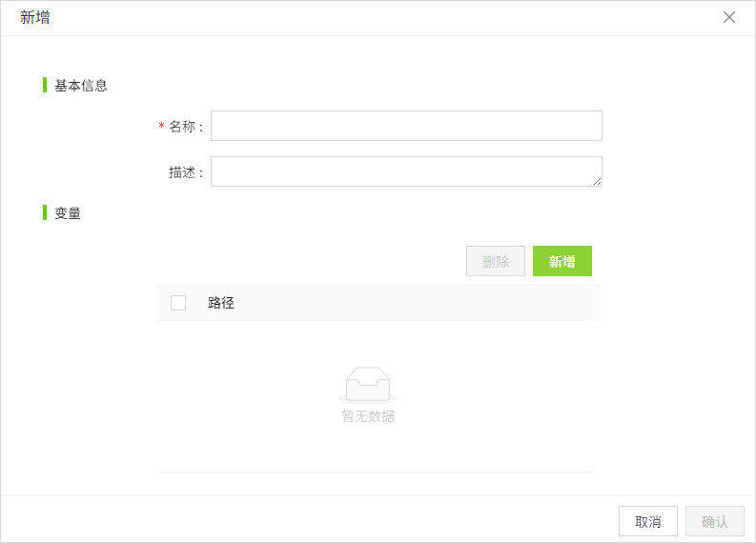Click the green 新增 button above the table
Screen dimensions: 756x543
(562, 261)
